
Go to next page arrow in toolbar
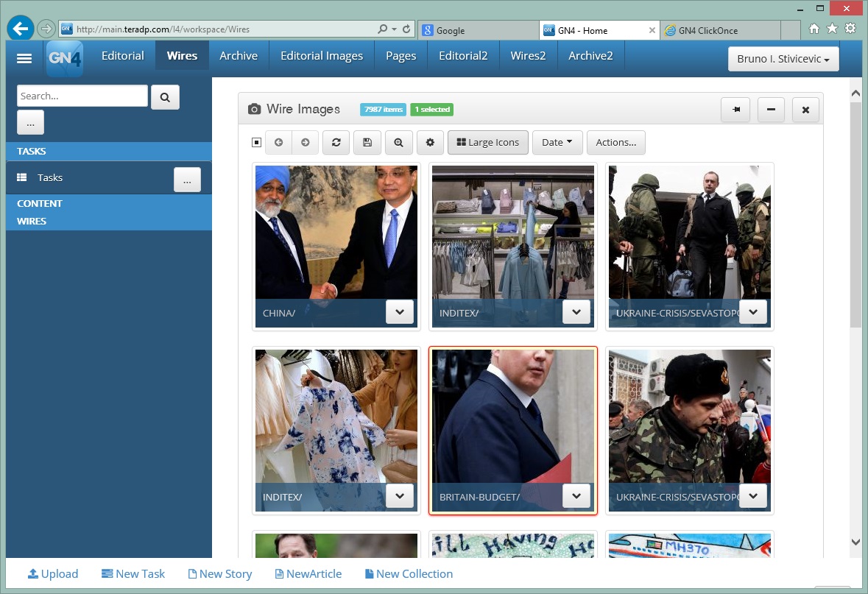tap(305, 142)
